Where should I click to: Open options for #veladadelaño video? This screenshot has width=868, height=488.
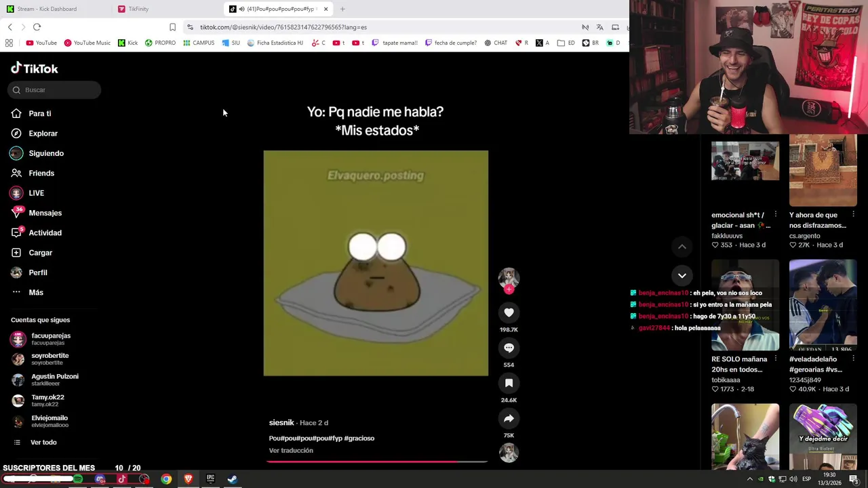[x=853, y=359]
